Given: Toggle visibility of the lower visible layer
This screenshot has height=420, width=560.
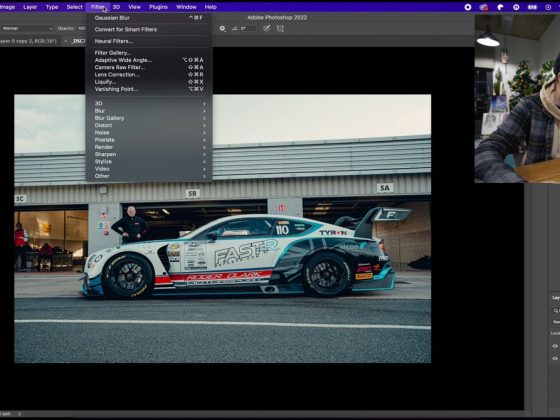Looking at the screenshot, I should (555, 358).
